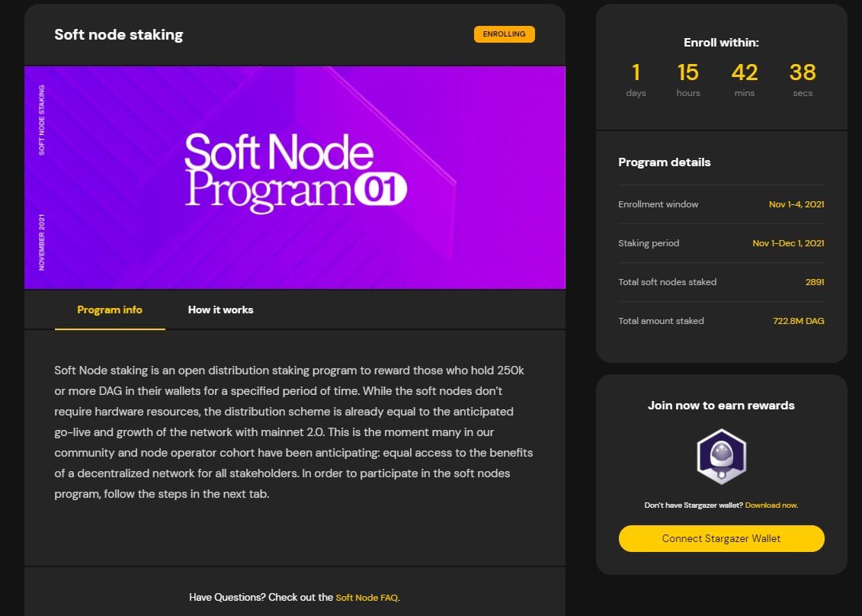Screen dimensions: 862x616
Task: Follow the Download now link
Action: 771,505
